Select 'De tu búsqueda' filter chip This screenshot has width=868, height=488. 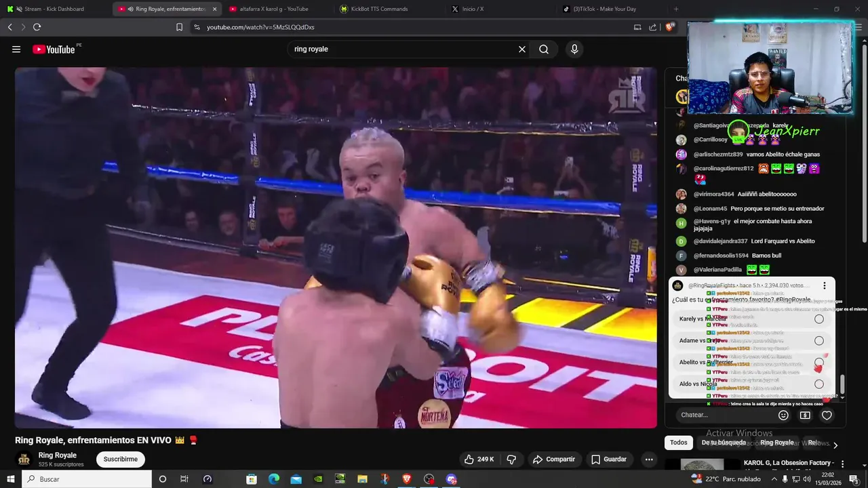pyautogui.click(x=724, y=443)
